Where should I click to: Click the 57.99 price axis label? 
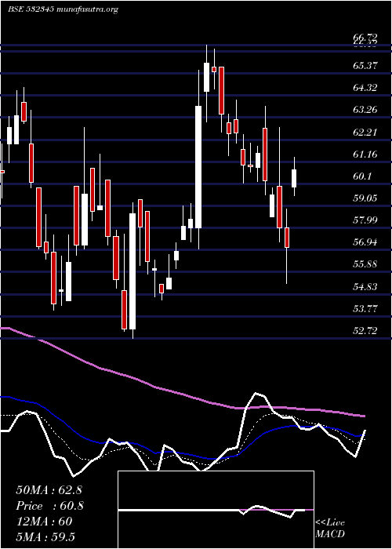(x=365, y=220)
